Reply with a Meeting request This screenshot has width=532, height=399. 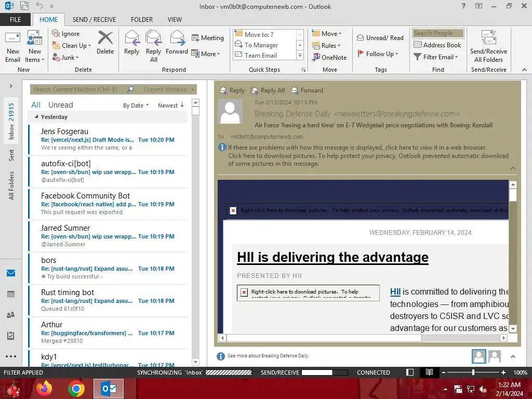[208, 37]
